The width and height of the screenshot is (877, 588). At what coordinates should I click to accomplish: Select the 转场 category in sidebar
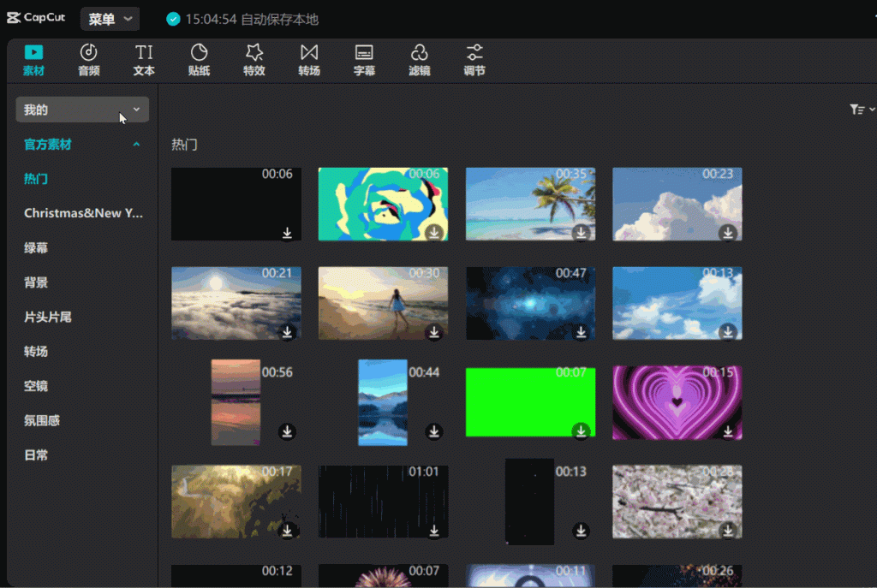[36, 352]
